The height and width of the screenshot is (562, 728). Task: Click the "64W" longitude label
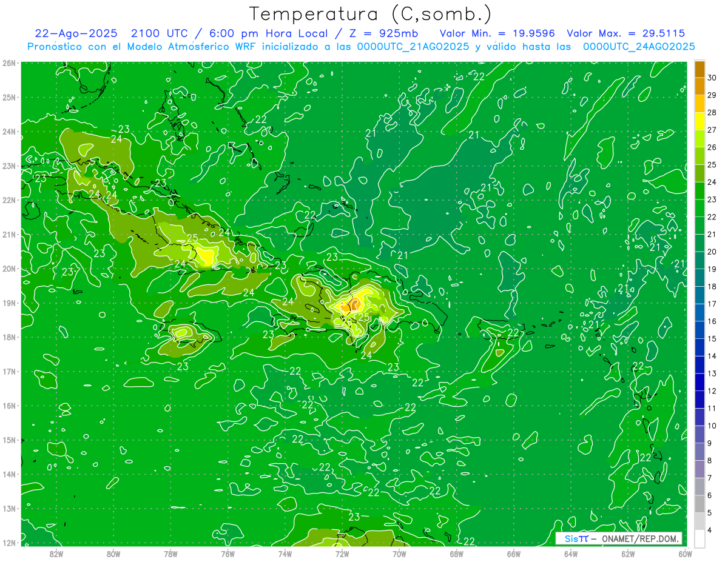click(571, 553)
